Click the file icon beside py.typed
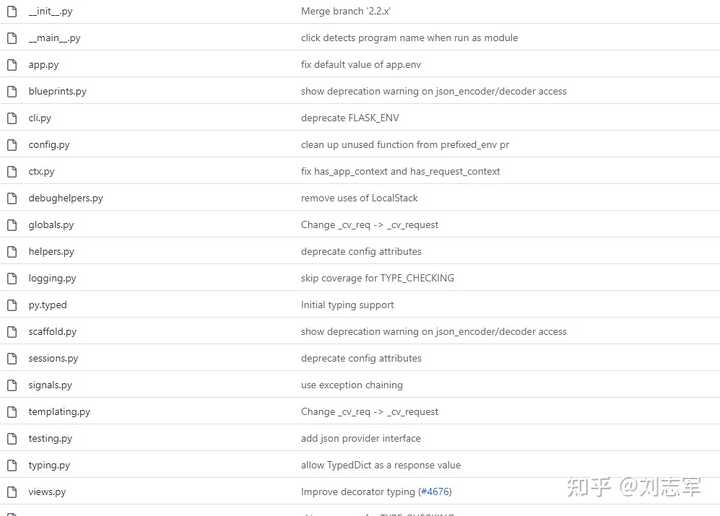The image size is (720, 516). point(12,305)
